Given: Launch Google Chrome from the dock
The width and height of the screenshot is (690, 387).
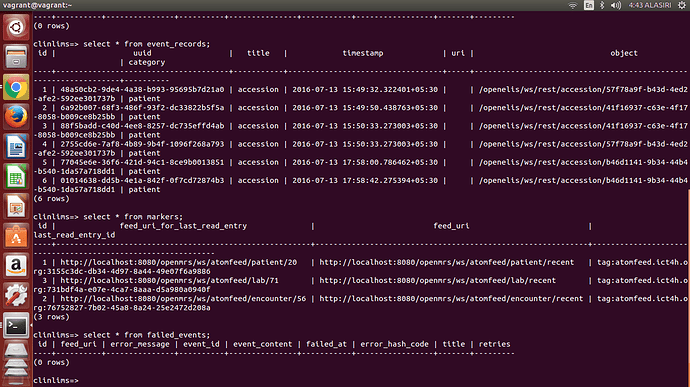Looking at the screenshot, I should tap(16, 87).
